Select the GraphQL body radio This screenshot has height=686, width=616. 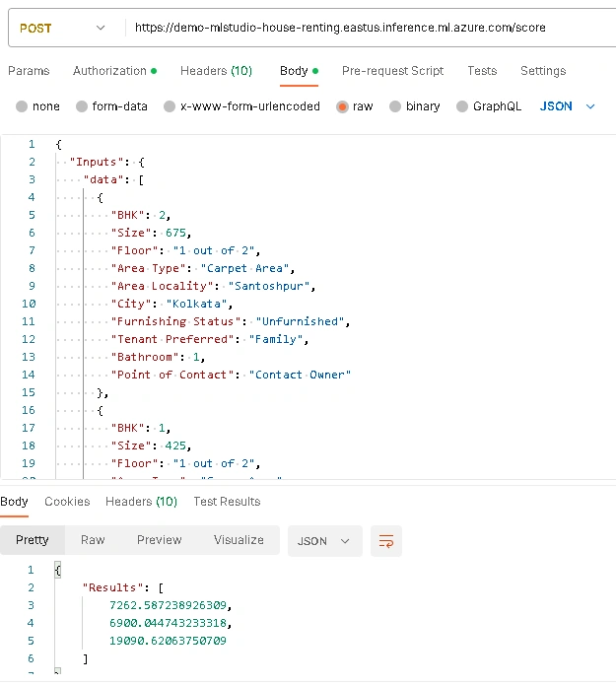point(462,106)
